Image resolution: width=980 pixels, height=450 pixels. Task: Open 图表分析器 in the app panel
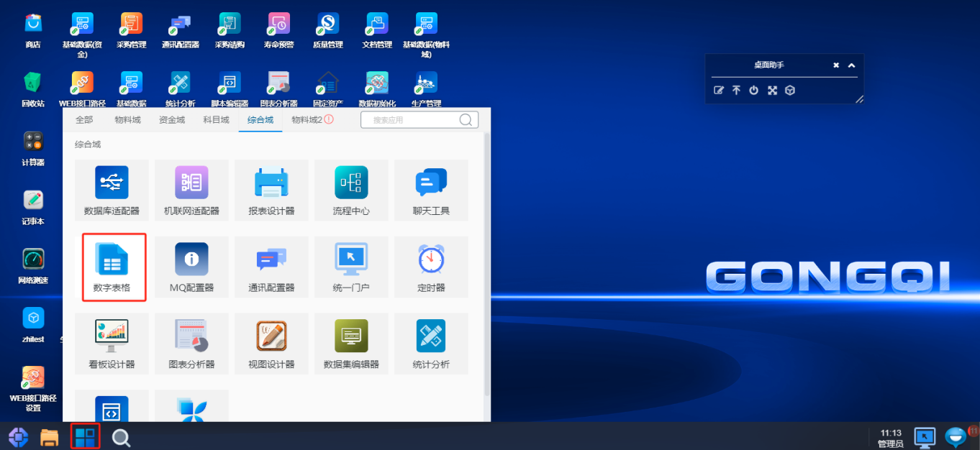point(191,344)
